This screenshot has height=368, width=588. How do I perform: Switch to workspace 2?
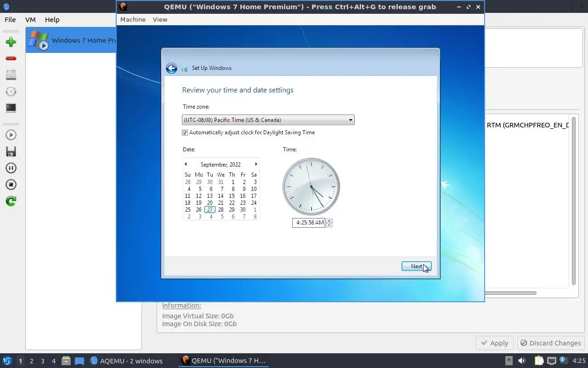pyautogui.click(x=31, y=361)
